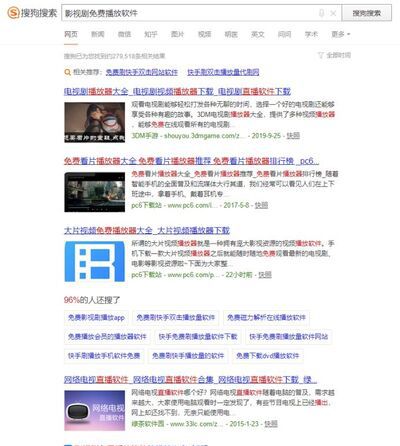This screenshot has width=400, height=446.
Task: Click the 搜狗搜索 search button
Action: [367, 13]
